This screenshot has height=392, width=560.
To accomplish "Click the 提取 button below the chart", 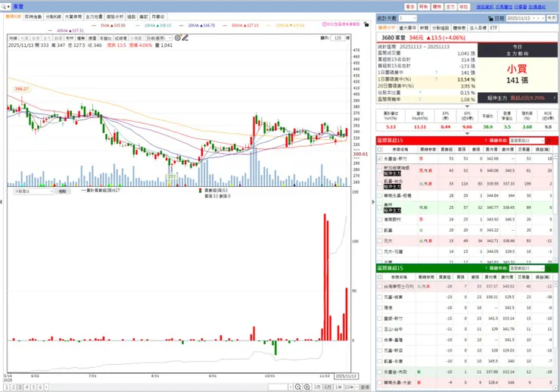I will coord(63,191).
